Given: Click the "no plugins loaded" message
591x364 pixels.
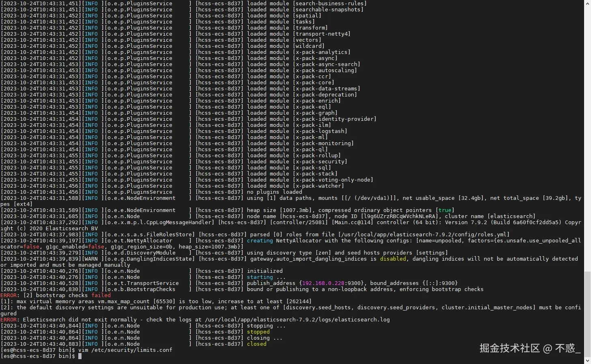Looking at the screenshot, I should (x=274, y=192).
